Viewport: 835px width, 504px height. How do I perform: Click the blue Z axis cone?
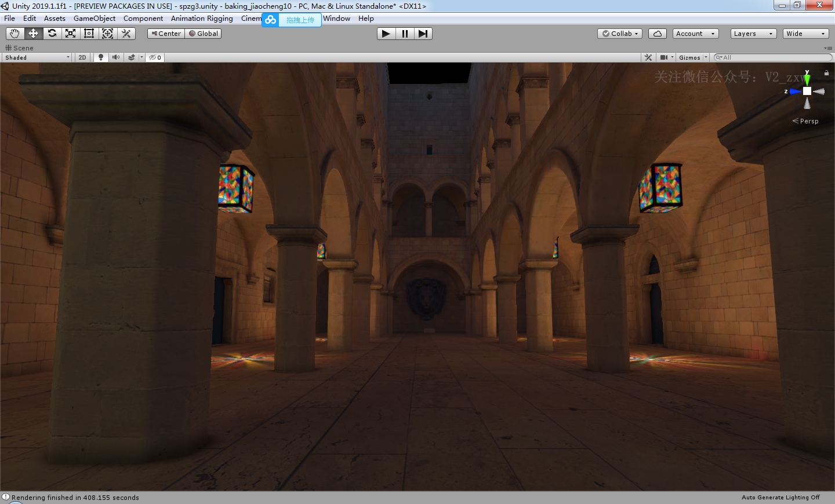(x=795, y=92)
